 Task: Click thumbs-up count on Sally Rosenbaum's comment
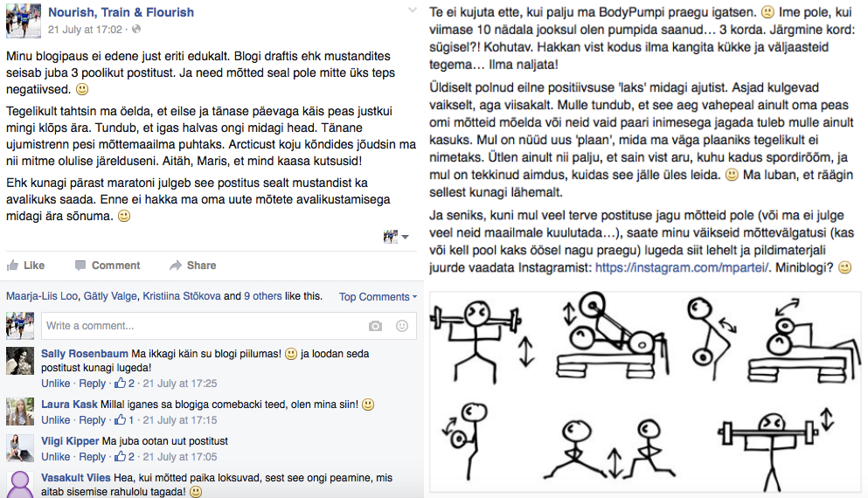click(x=124, y=383)
